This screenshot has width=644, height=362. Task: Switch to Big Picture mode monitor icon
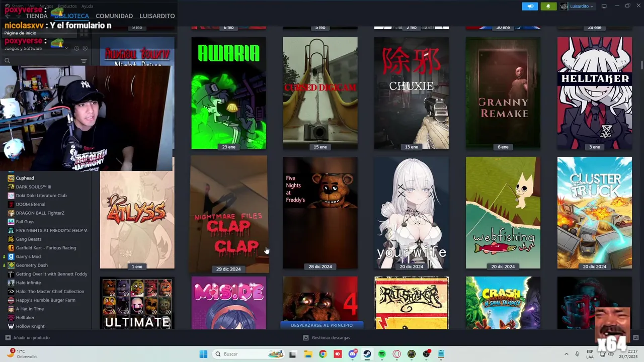pos(604,6)
